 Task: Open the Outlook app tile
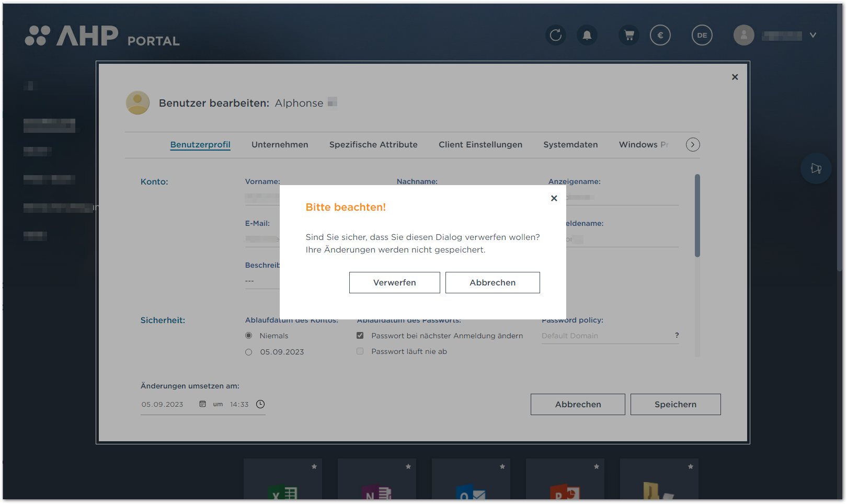click(471, 479)
